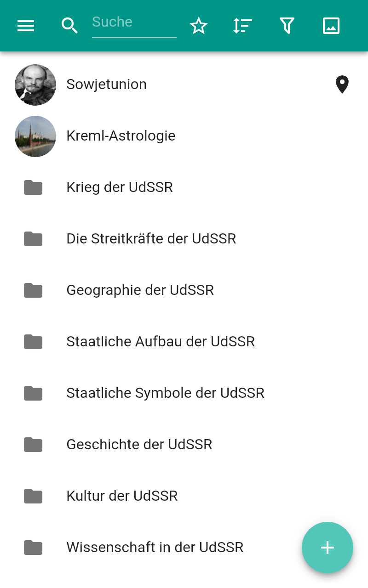Viewport: 368px width, 588px height.
Task: Open the sort order options
Action: [242, 26]
